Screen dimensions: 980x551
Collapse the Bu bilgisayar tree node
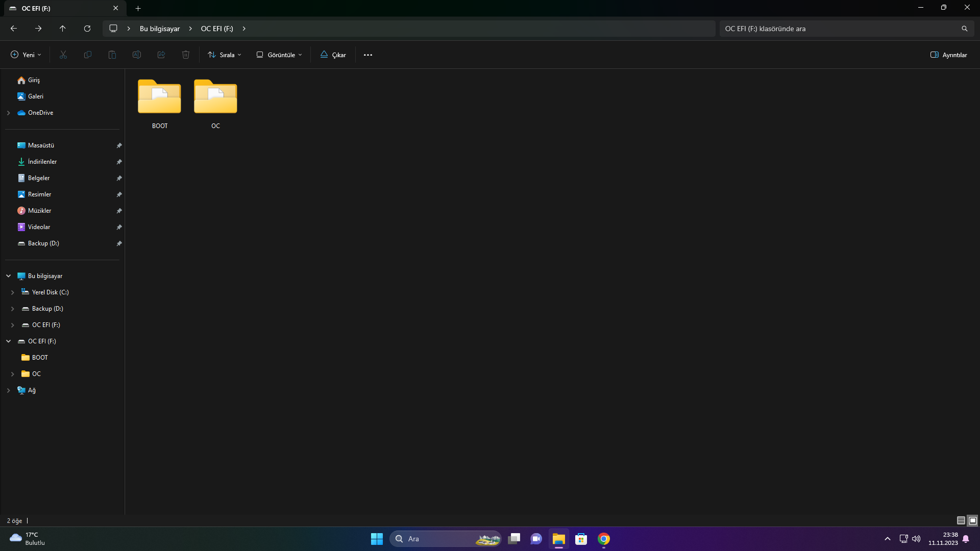point(9,276)
